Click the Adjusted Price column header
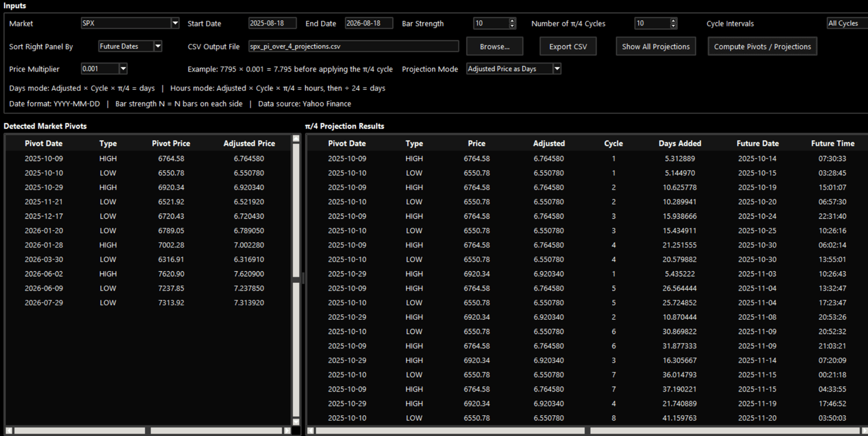The height and width of the screenshot is (436, 868). (x=249, y=143)
